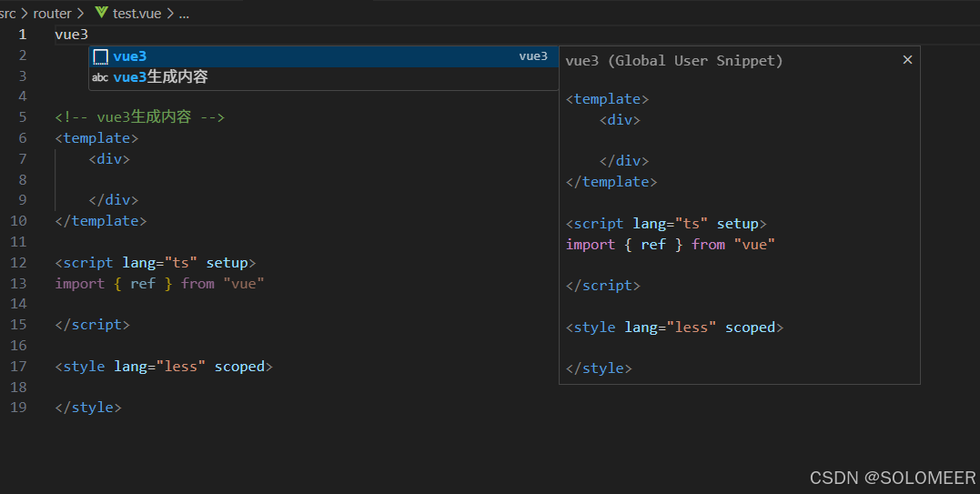
Task: Click the ellipsis breadcrumb segment
Action: click(184, 14)
